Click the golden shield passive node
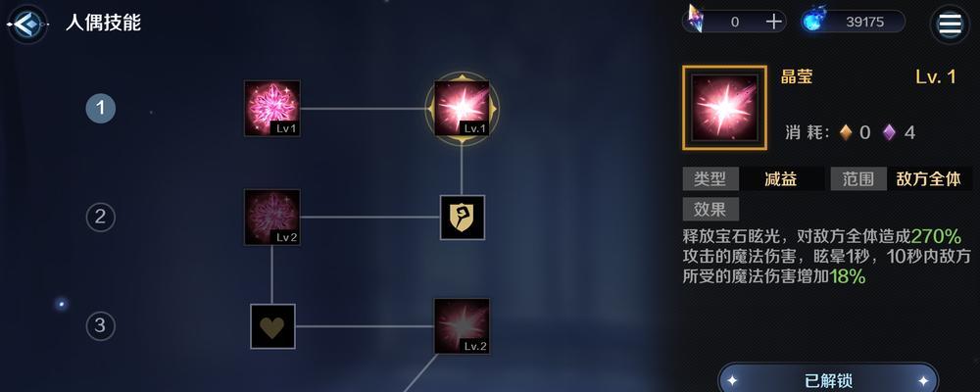The width and height of the screenshot is (980, 392). pos(463,217)
